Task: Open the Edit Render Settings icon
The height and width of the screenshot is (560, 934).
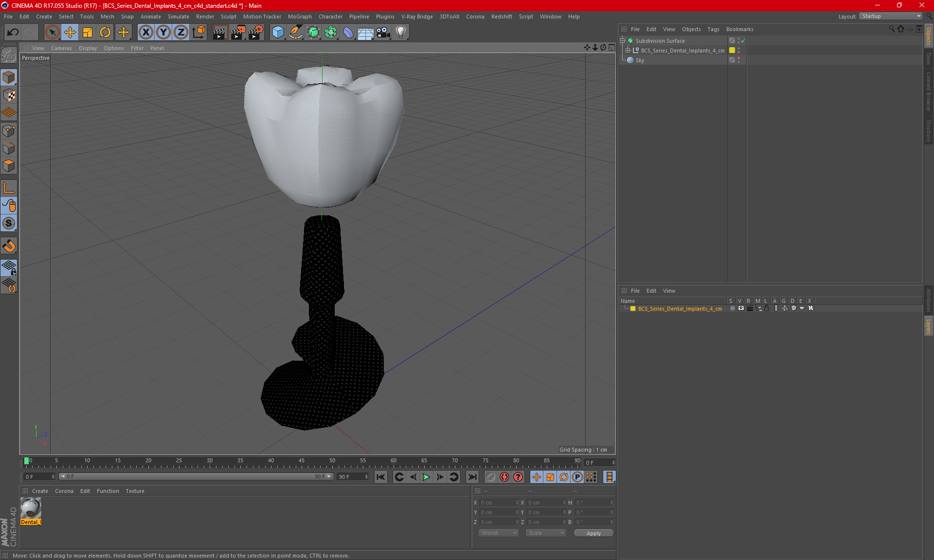Action: point(256,33)
